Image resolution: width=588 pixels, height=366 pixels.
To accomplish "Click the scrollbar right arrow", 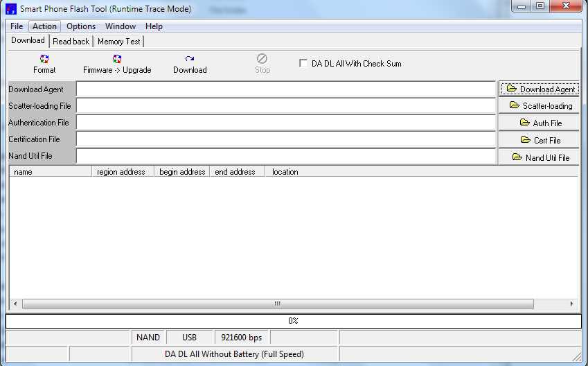I will pyautogui.click(x=571, y=304).
